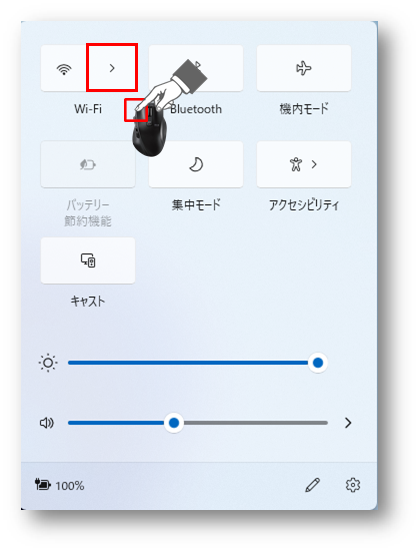
Task: Mute audio via the speaker icon
Action: click(x=47, y=423)
